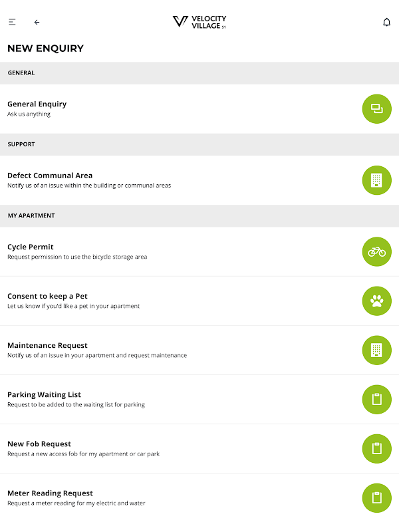
Task: Open the Cycle Permit request
Action: [x=30, y=247]
